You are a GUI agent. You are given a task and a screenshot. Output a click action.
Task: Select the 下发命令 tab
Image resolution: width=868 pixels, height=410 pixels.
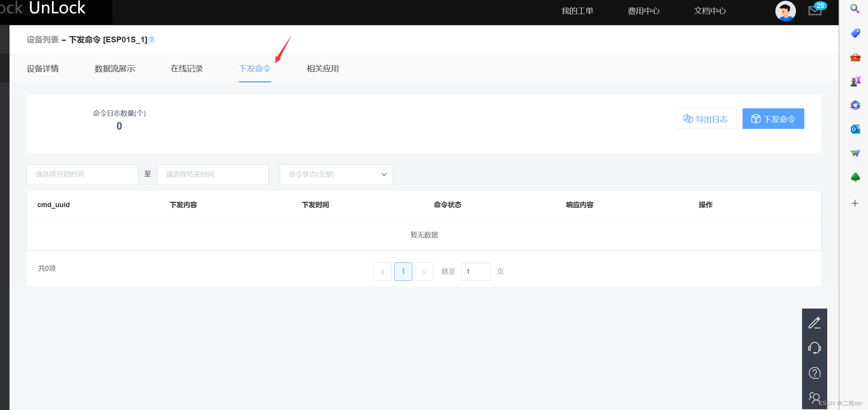click(x=255, y=69)
